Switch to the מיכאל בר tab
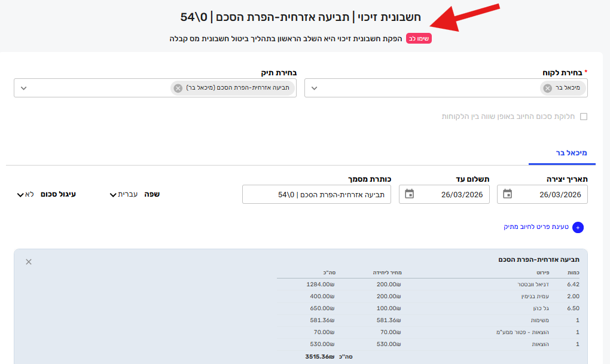610x364 pixels. coord(562,153)
